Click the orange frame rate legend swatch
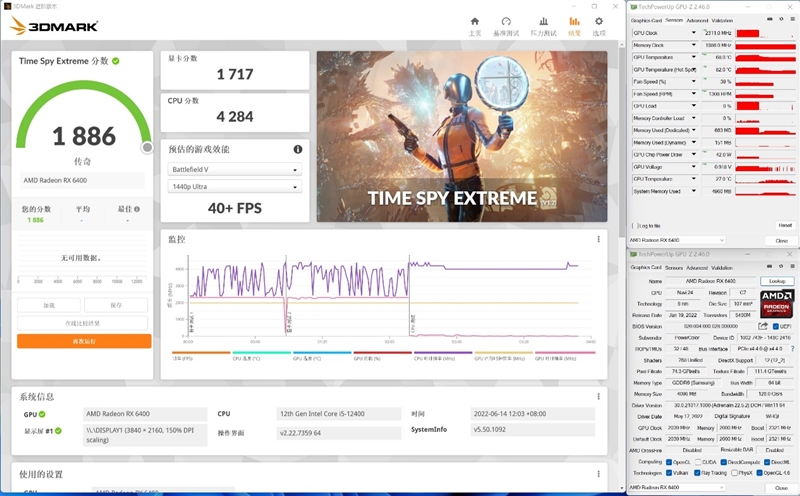This screenshot has height=496, width=800. coord(201,353)
